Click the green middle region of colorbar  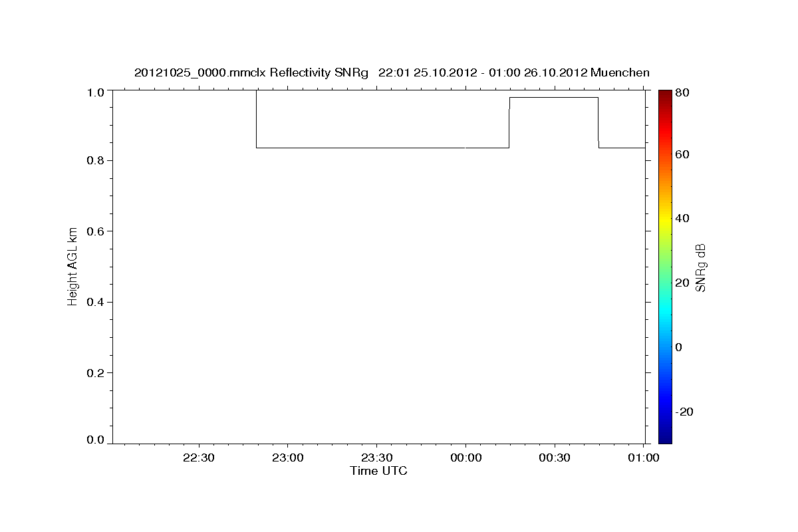click(665, 266)
